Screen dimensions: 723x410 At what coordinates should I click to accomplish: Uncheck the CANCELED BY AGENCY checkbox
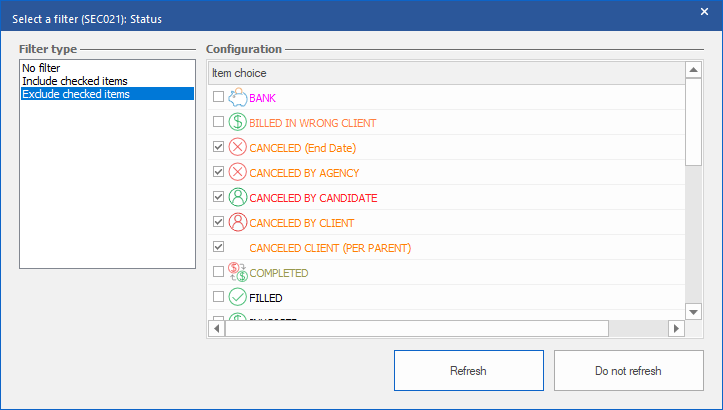tap(219, 173)
